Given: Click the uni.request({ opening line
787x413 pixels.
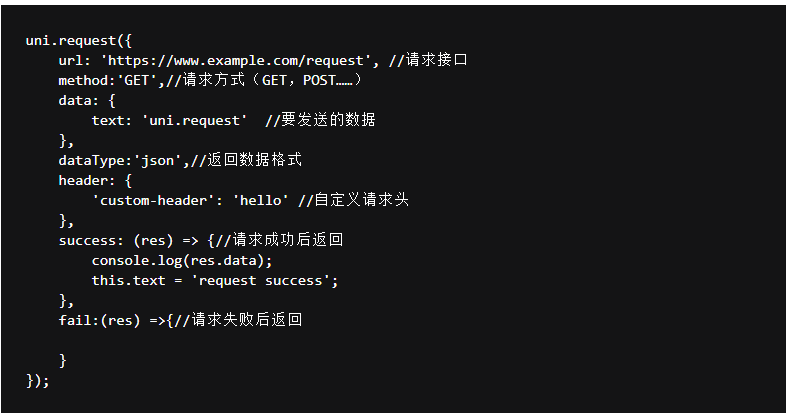Looking at the screenshot, I should pos(78,41).
